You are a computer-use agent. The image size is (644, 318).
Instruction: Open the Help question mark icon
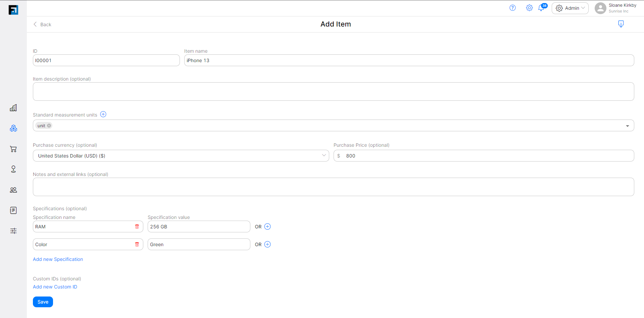click(512, 8)
